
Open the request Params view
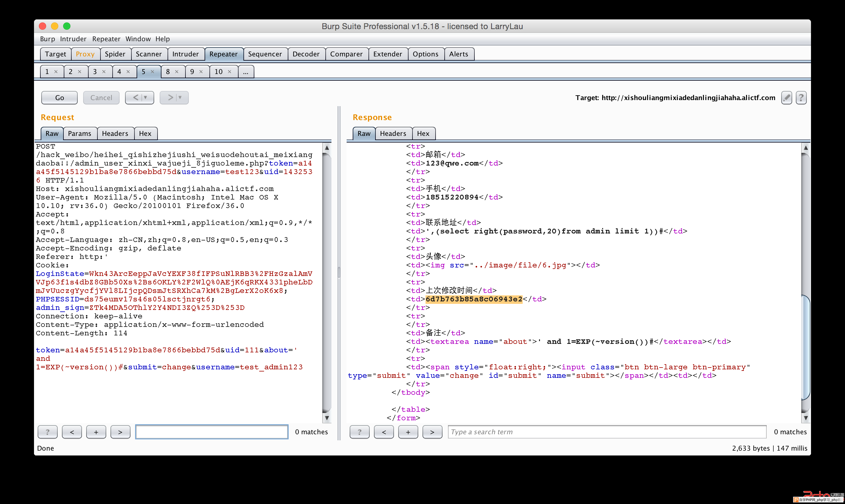pos(80,133)
